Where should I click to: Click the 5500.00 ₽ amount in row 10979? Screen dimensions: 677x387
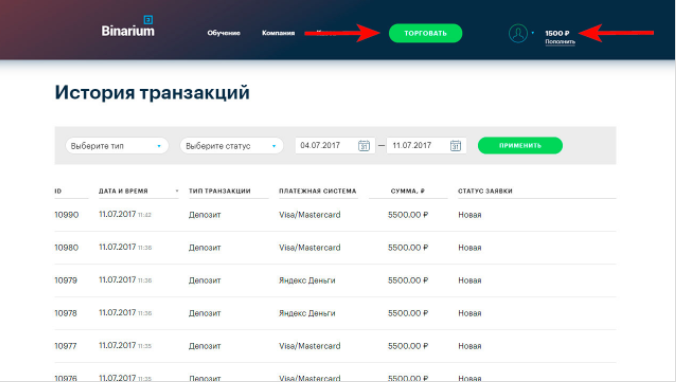(408, 280)
